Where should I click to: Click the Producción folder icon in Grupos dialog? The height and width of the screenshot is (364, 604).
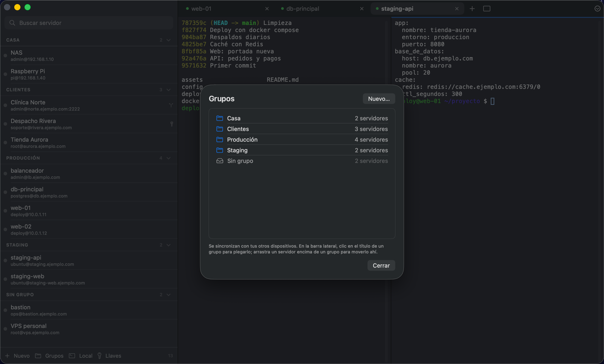tap(220, 140)
